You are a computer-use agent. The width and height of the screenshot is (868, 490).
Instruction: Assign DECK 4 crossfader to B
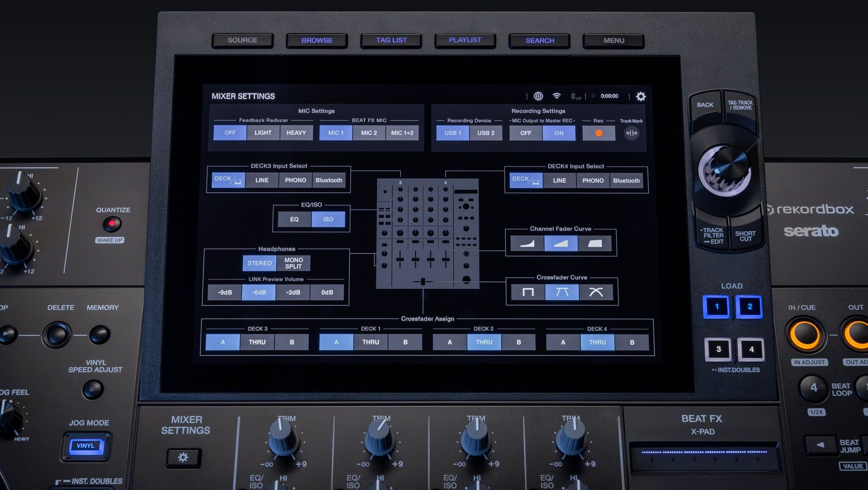pyautogui.click(x=632, y=342)
